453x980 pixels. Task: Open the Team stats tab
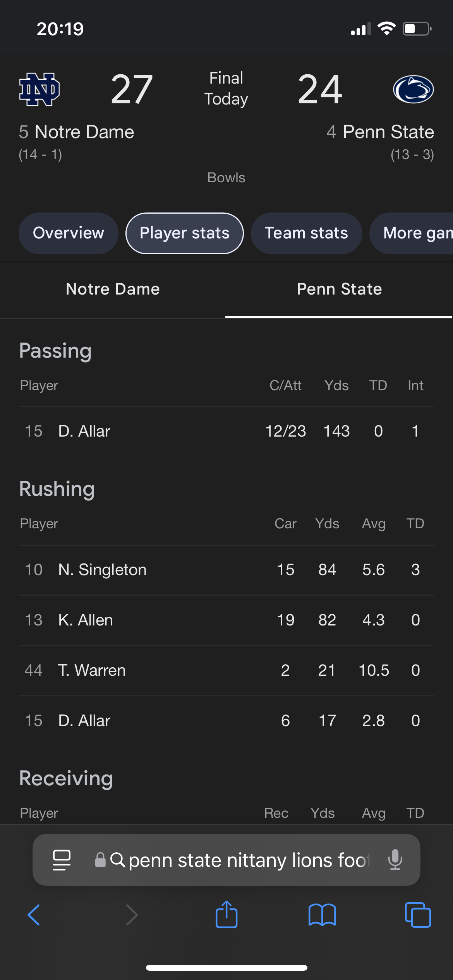click(x=306, y=233)
